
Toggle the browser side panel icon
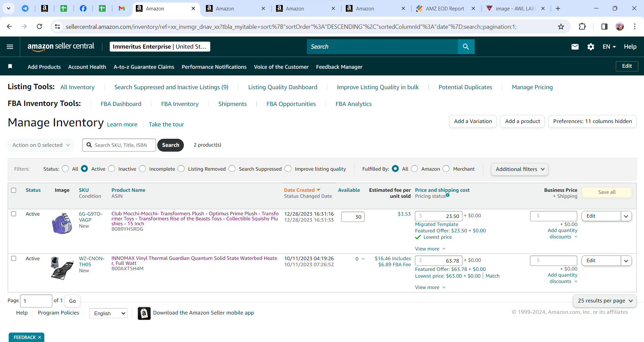[604, 26]
